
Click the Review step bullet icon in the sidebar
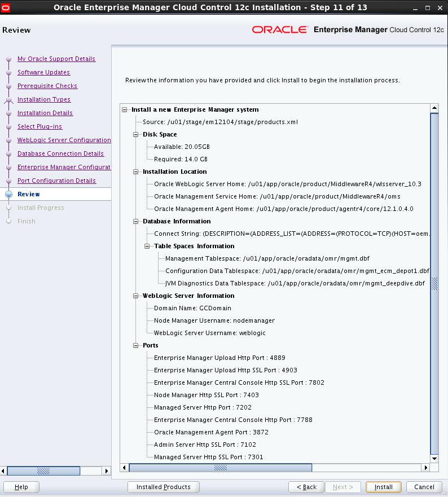click(9, 194)
